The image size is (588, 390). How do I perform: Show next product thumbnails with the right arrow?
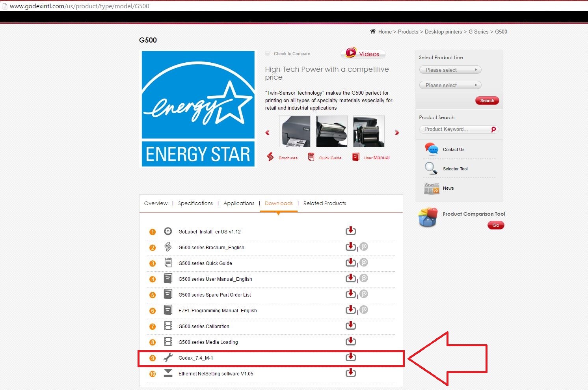pyautogui.click(x=397, y=132)
